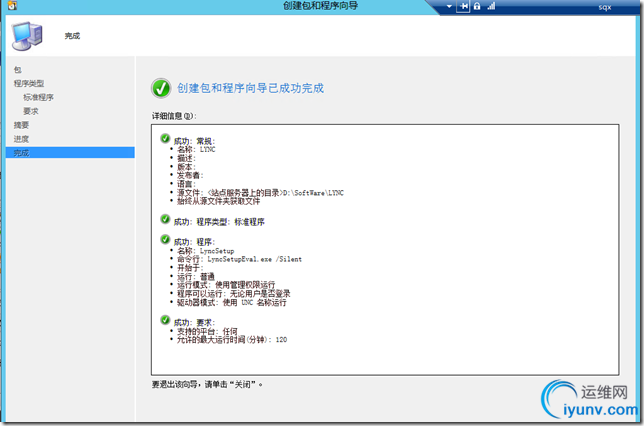Click the 运行模式: 使用管理权限运行 line

coord(226,285)
